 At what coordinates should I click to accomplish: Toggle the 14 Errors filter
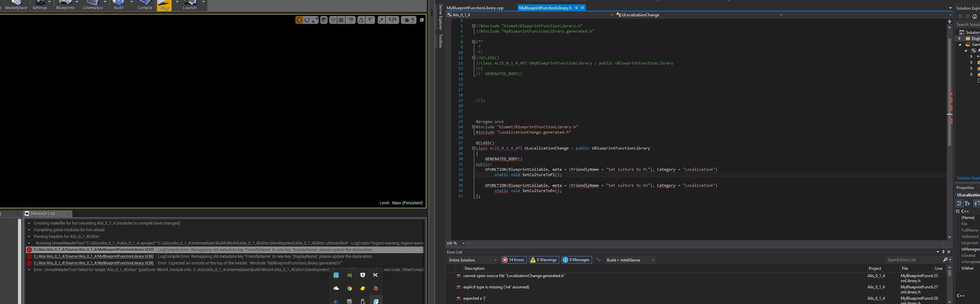(513, 260)
